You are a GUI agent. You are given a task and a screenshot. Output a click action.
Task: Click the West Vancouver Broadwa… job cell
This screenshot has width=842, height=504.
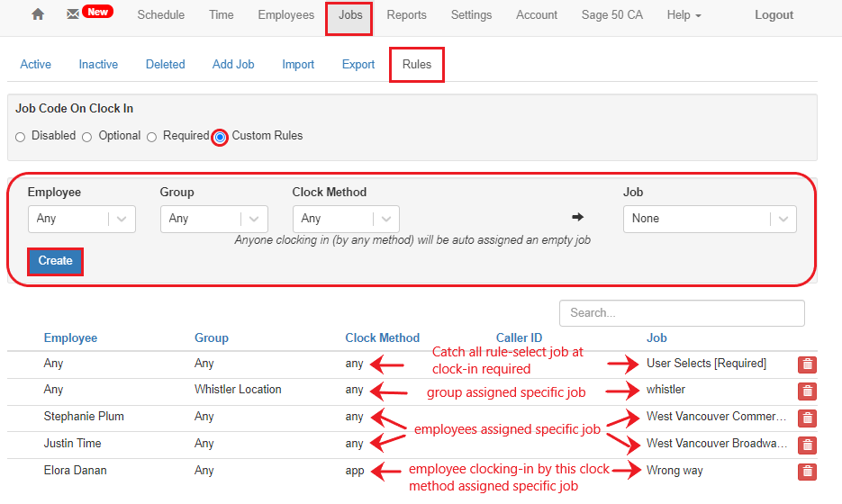coord(717,444)
